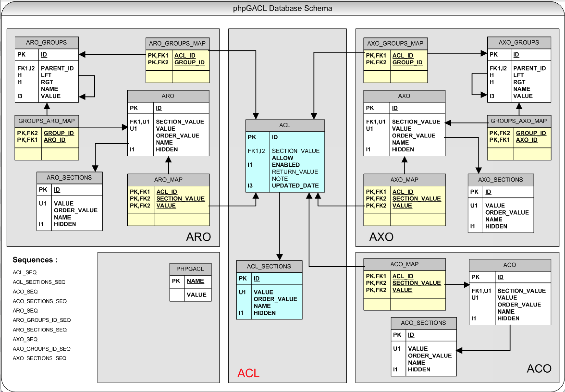Select the ACO_SECTIONS table header
Screen dimensions: 565x392
tap(423, 323)
